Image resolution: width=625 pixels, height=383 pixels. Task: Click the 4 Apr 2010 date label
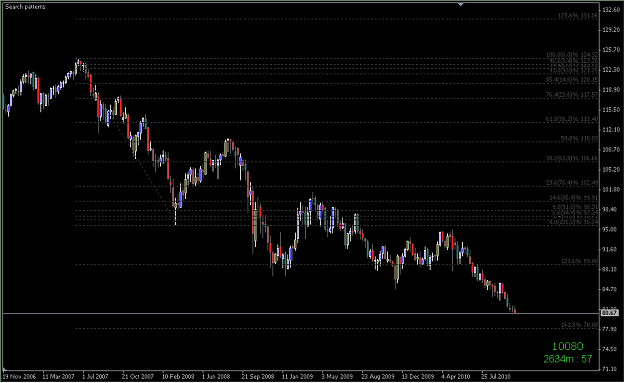click(456, 376)
